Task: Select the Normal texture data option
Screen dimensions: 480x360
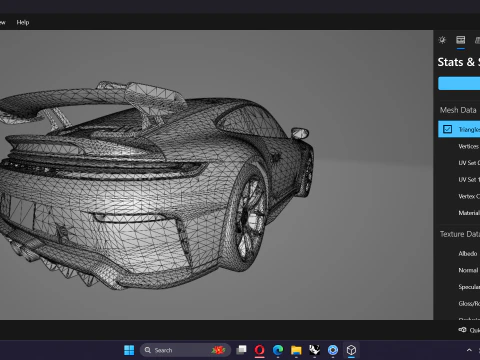Action: (x=468, y=270)
